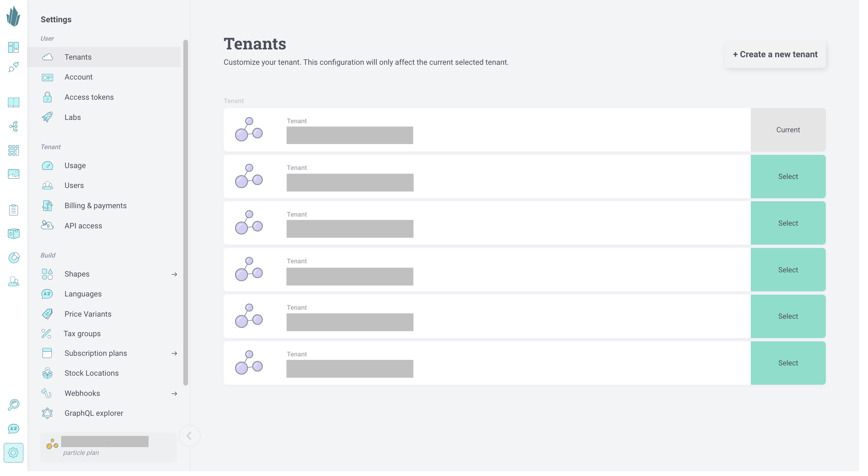Click the cloud icon beside Tenants

click(x=48, y=57)
